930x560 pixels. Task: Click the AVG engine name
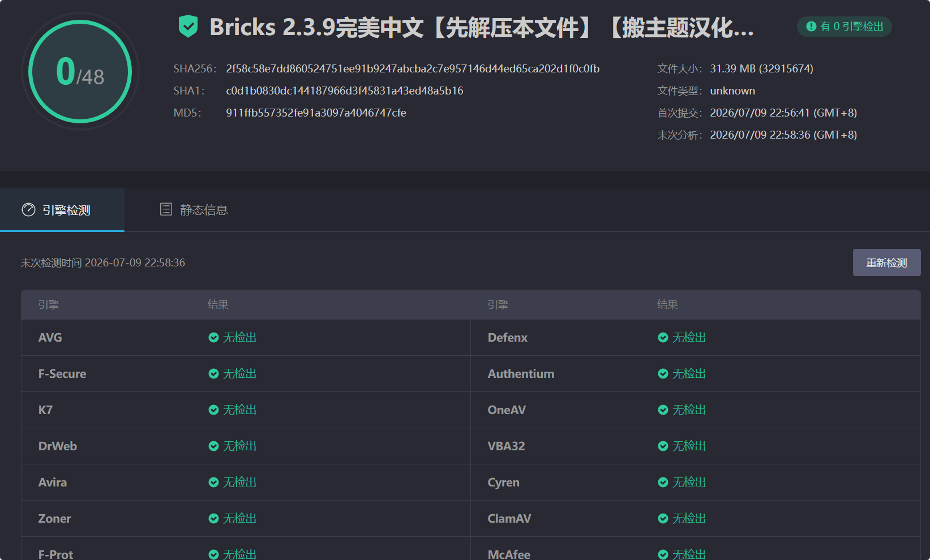pos(50,338)
